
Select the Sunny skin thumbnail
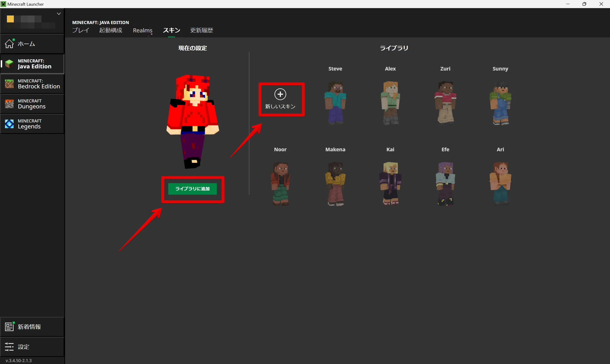pyautogui.click(x=500, y=103)
